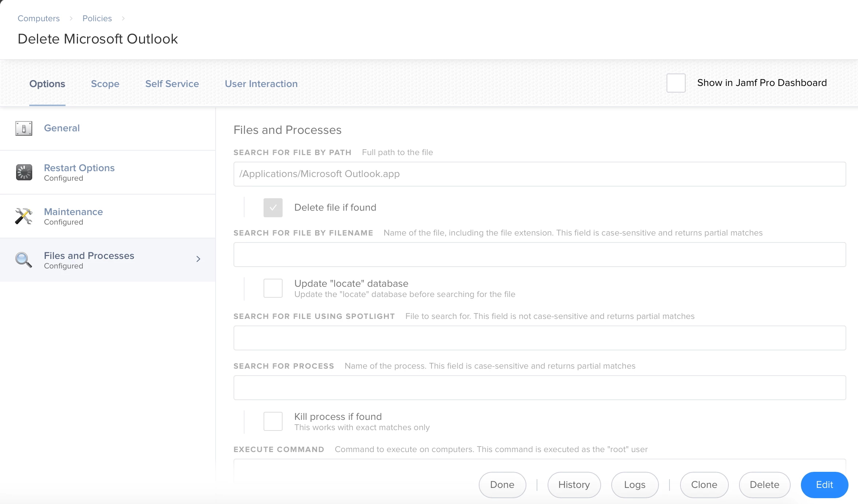Click the Maintenance tools icon
This screenshot has height=504, width=858.
pyautogui.click(x=24, y=216)
